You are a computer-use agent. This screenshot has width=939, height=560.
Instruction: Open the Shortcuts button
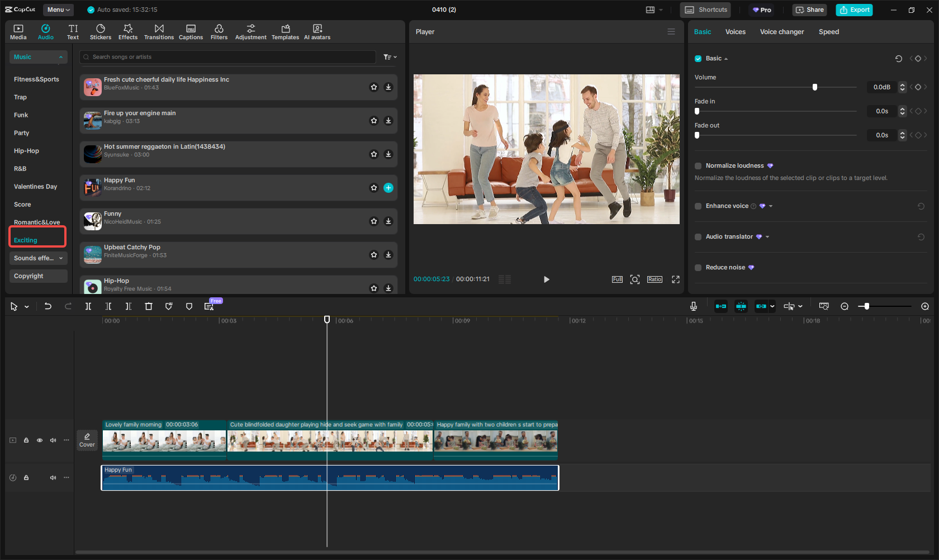pos(706,10)
